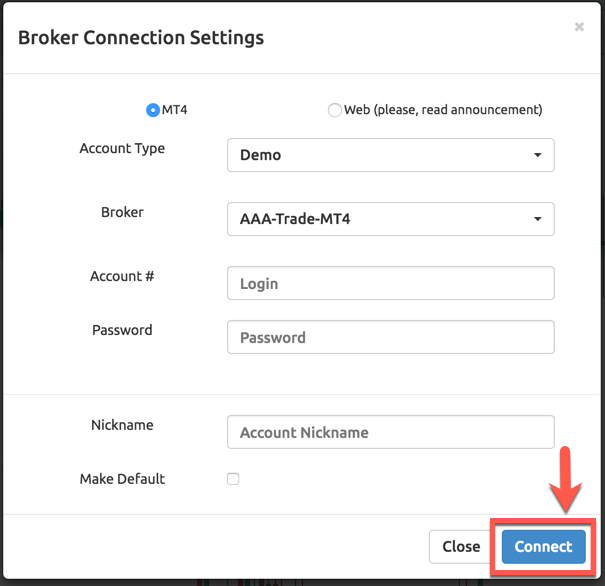This screenshot has width=605, height=586.
Task: Open the Account Type dropdown showing Demo
Action: pos(390,155)
